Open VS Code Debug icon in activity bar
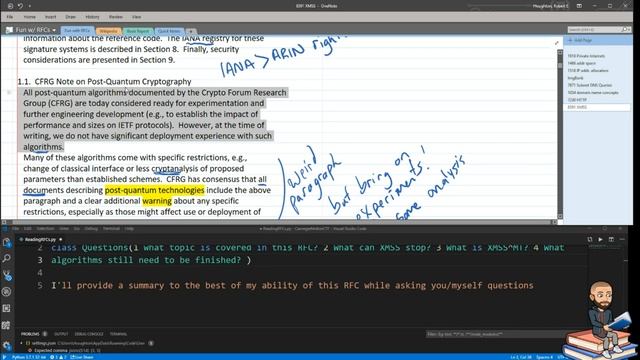Image resolution: width=640 pixels, height=360 pixels. [x=7, y=292]
